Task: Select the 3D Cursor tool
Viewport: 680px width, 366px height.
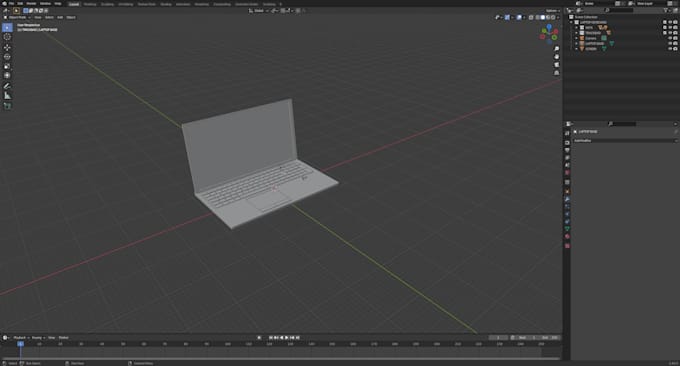Action: (x=7, y=37)
